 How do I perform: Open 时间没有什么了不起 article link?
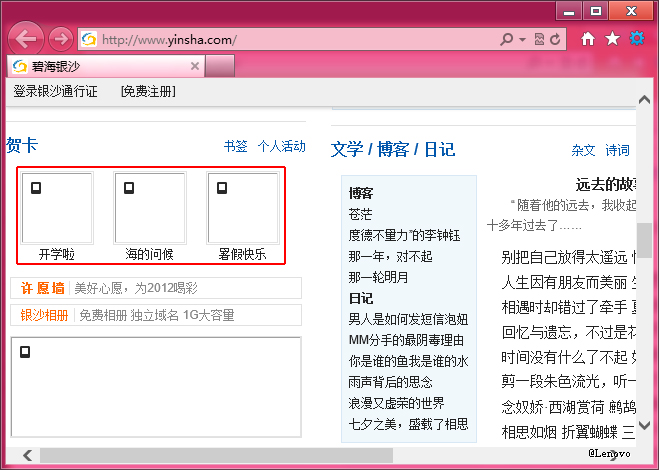(564, 357)
